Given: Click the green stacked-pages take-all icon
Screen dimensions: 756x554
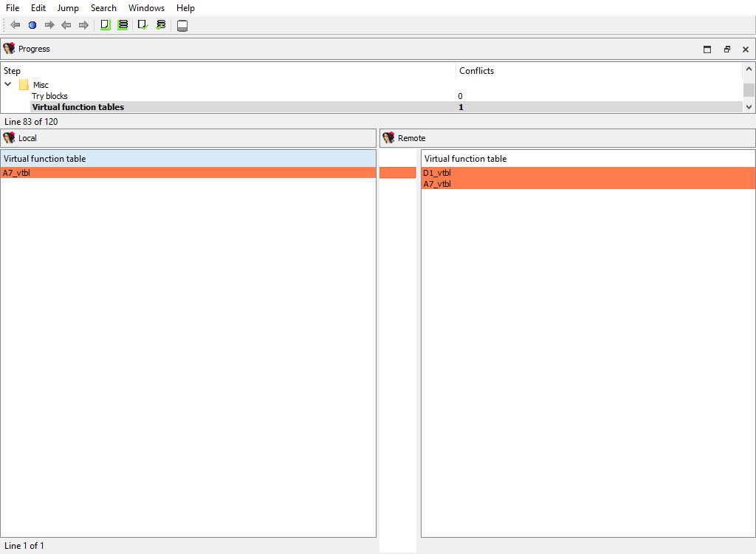Looking at the screenshot, I should [123, 24].
